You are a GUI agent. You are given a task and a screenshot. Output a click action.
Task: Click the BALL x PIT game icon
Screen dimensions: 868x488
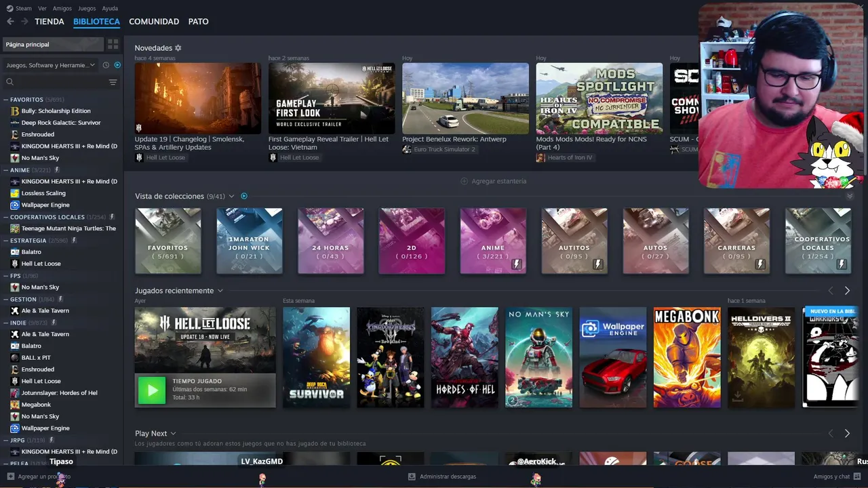click(x=15, y=358)
